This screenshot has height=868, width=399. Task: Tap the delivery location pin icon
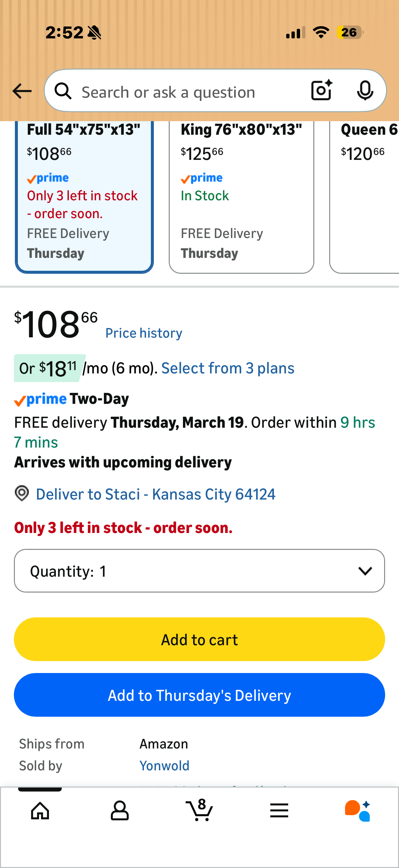click(x=22, y=493)
